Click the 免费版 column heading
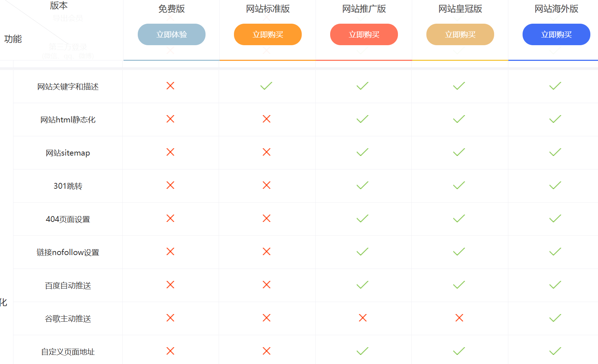The image size is (598, 364). pyautogui.click(x=171, y=9)
